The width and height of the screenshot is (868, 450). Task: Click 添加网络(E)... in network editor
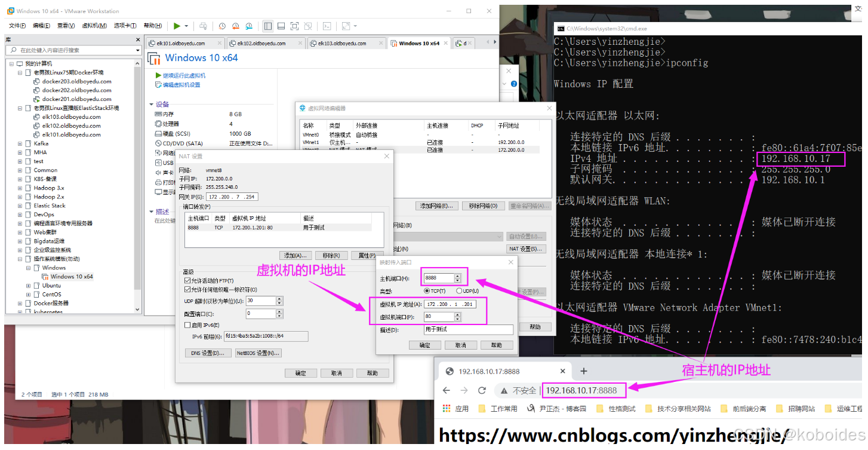[436, 206]
